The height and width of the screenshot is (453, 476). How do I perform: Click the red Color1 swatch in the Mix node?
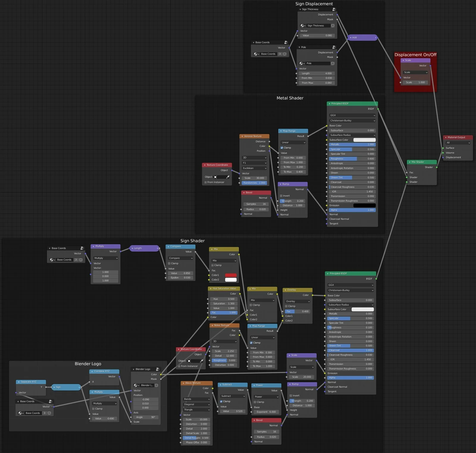(231, 275)
